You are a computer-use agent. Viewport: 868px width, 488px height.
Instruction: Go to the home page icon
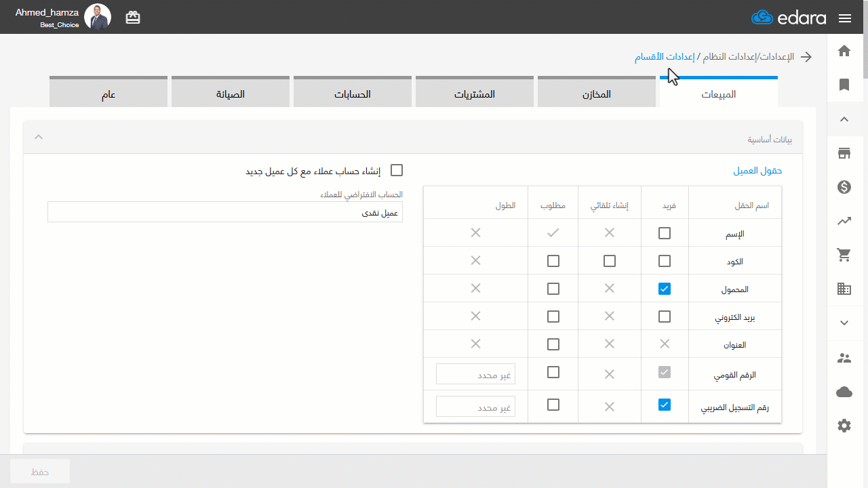click(844, 51)
